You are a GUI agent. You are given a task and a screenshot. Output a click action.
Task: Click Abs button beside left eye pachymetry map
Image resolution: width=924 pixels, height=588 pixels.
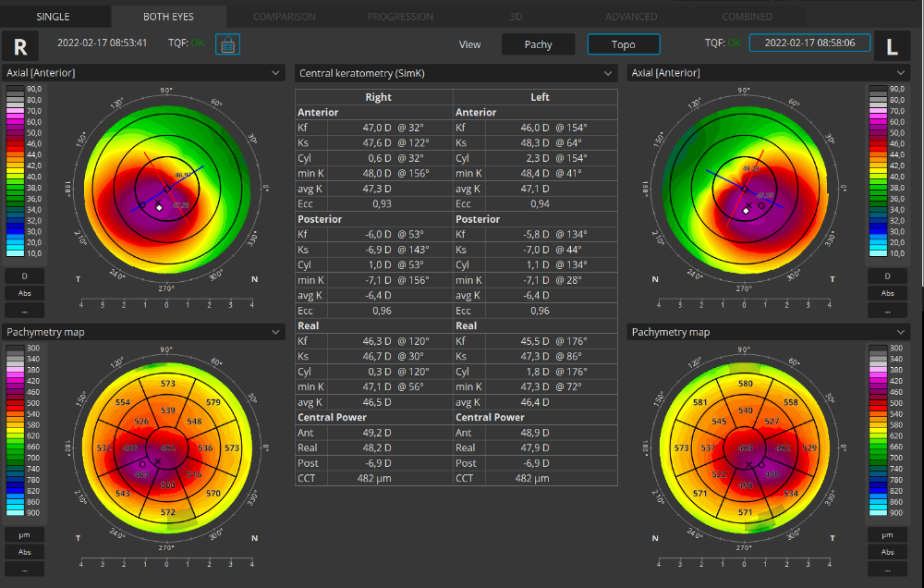coord(887,552)
